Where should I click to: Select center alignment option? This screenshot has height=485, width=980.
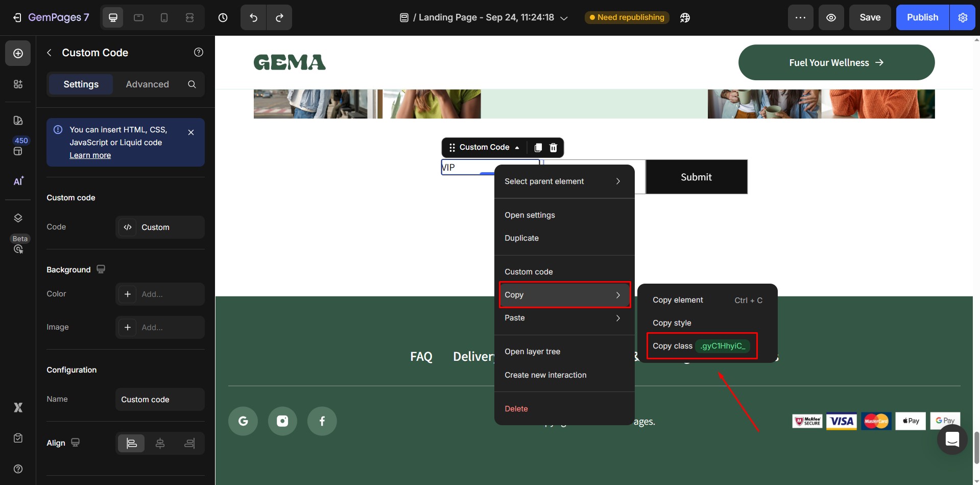coord(160,443)
